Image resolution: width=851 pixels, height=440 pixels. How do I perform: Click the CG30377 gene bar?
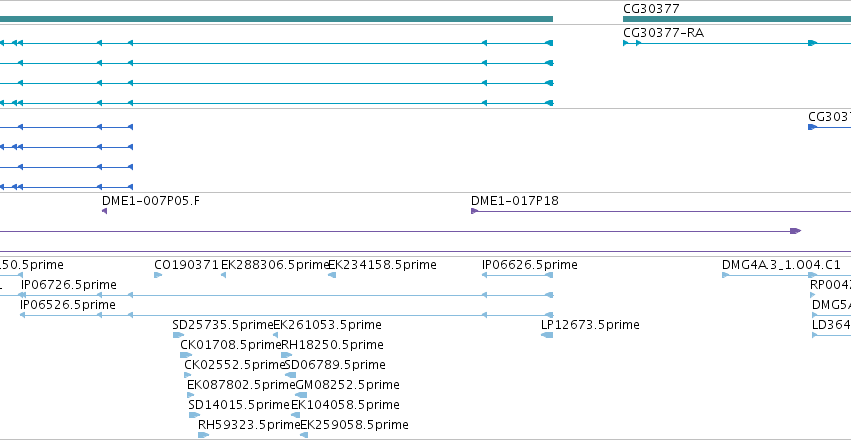(737, 19)
